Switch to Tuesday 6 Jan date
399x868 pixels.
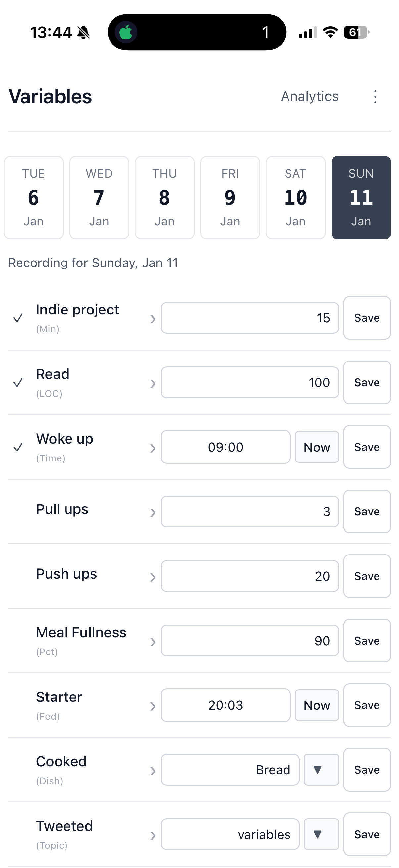[x=34, y=197]
